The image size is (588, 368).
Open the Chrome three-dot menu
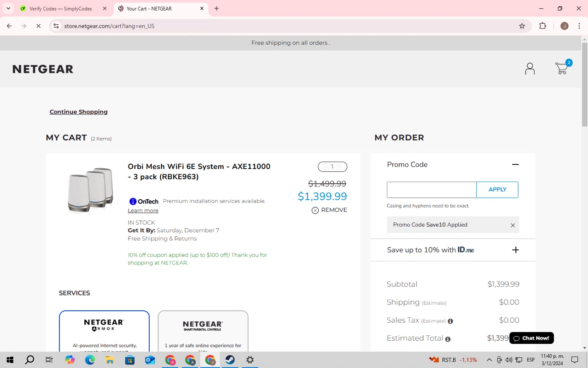click(x=579, y=26)
